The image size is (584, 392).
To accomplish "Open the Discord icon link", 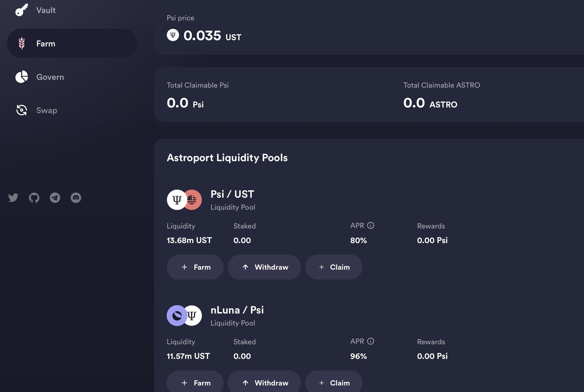I will [76, 198].
